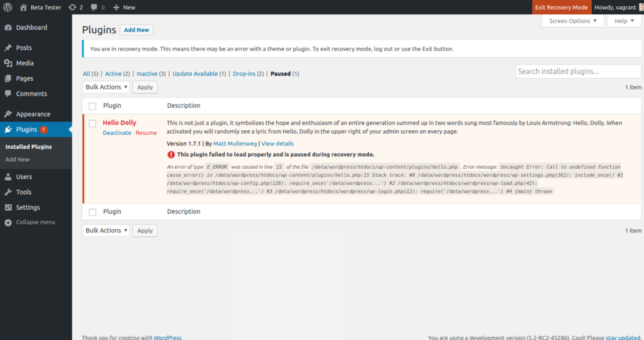644x340 pixels.
Task: Resume the Hello Dolly plugin
Action: (x=146, y=133)
